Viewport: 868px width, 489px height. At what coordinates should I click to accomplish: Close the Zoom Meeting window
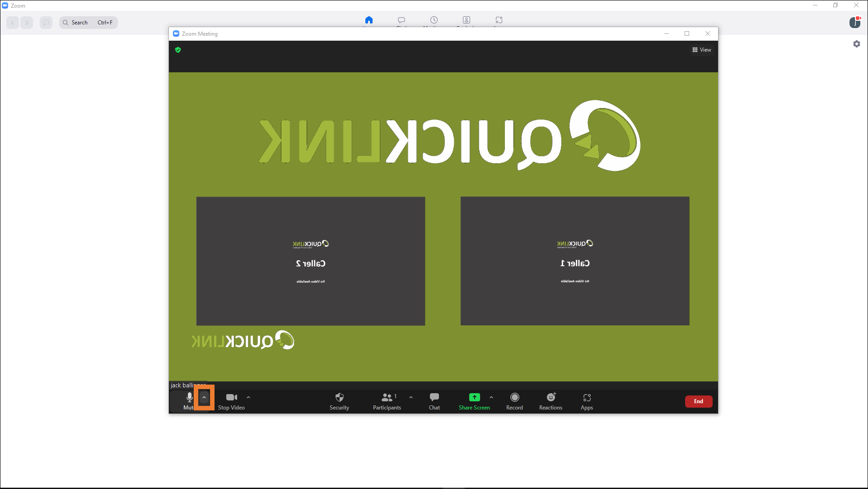(x=708, y=33)
